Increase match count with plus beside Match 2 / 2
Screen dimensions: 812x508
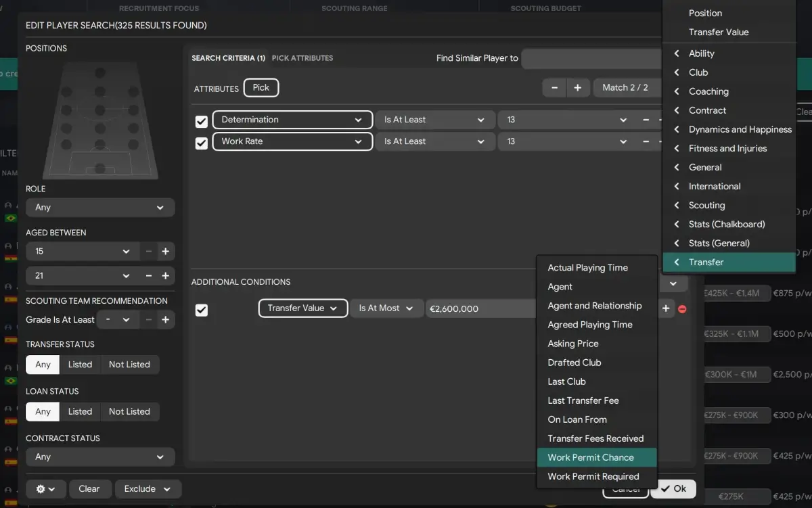click(x=578, y=87)
